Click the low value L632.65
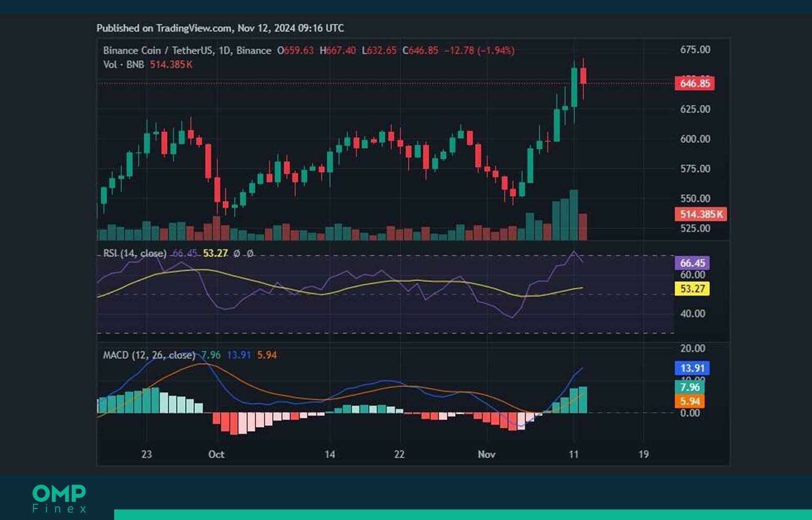This screenshot has height=520, width=812. [x=379, y=51]
